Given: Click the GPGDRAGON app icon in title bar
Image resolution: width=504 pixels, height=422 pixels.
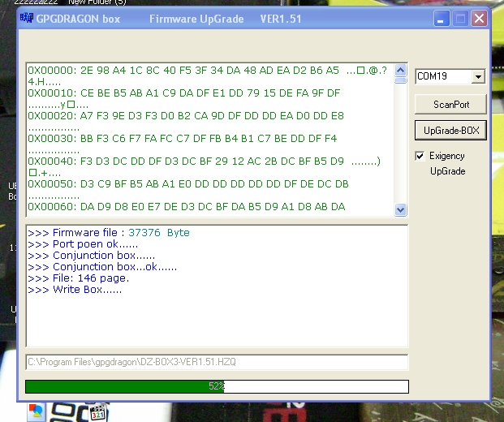Looking at the screenshot, I should pos(27,18).
